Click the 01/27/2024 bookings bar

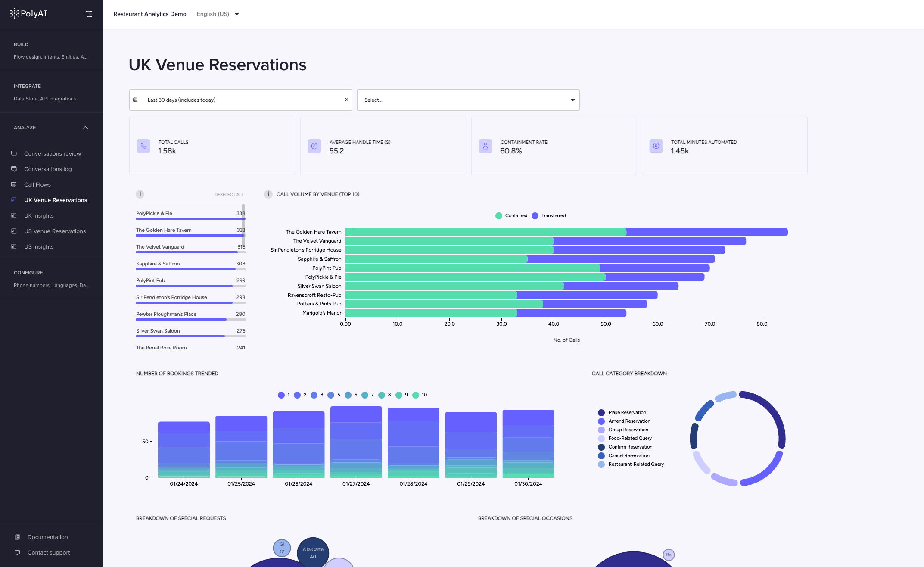[x=356, y=442]
